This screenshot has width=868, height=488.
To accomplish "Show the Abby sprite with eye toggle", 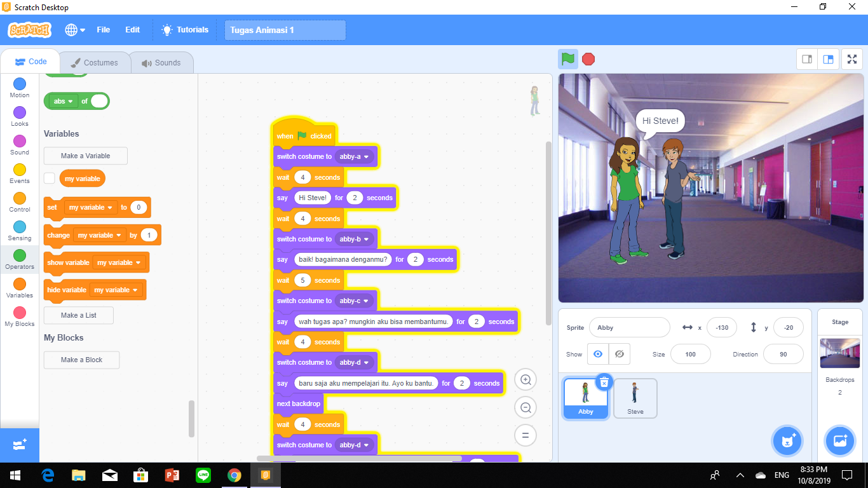I will (596, 354).
